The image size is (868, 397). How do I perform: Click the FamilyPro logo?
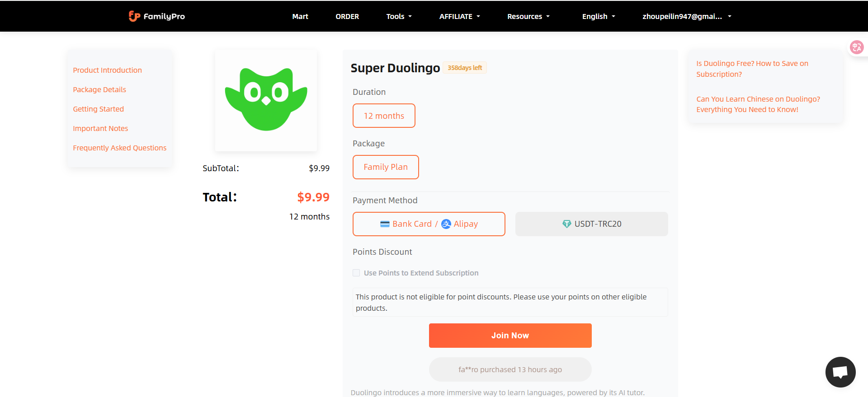coord(156,16)
